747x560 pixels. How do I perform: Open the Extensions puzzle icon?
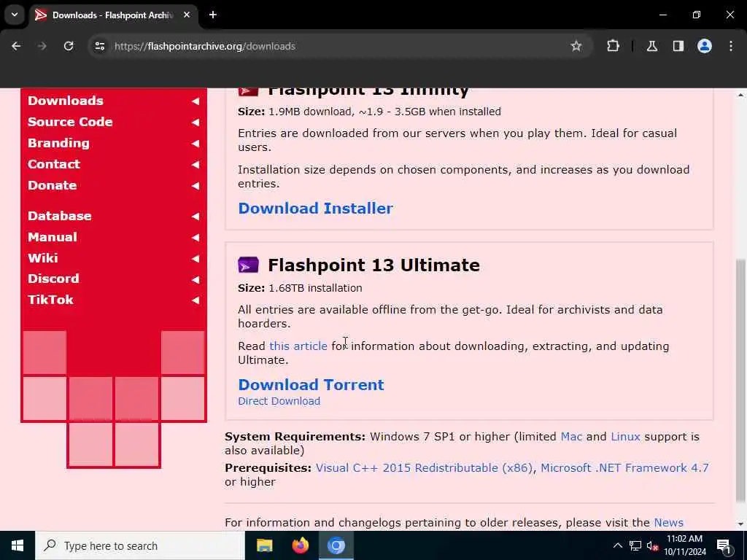[x=613, y=46]
